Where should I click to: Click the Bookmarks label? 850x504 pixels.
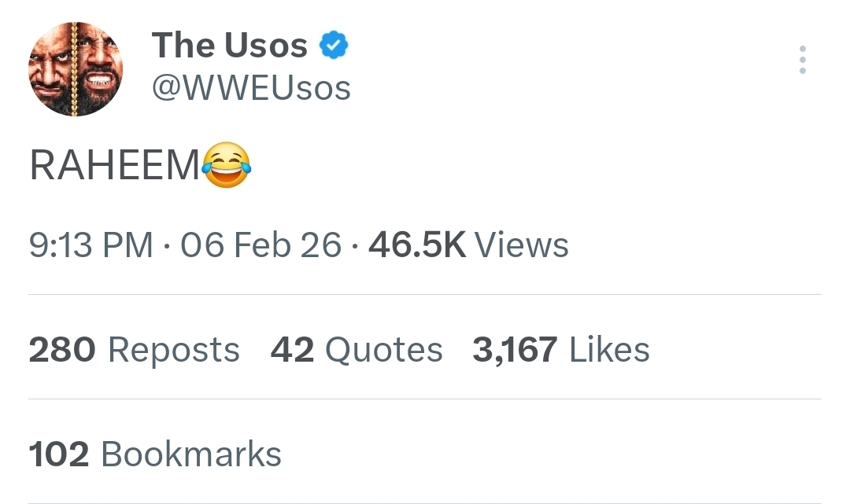(x=191, y=454)
